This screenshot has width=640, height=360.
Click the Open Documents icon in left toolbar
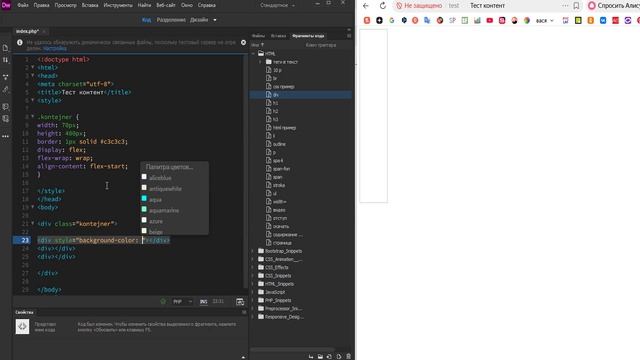point(5,48)
